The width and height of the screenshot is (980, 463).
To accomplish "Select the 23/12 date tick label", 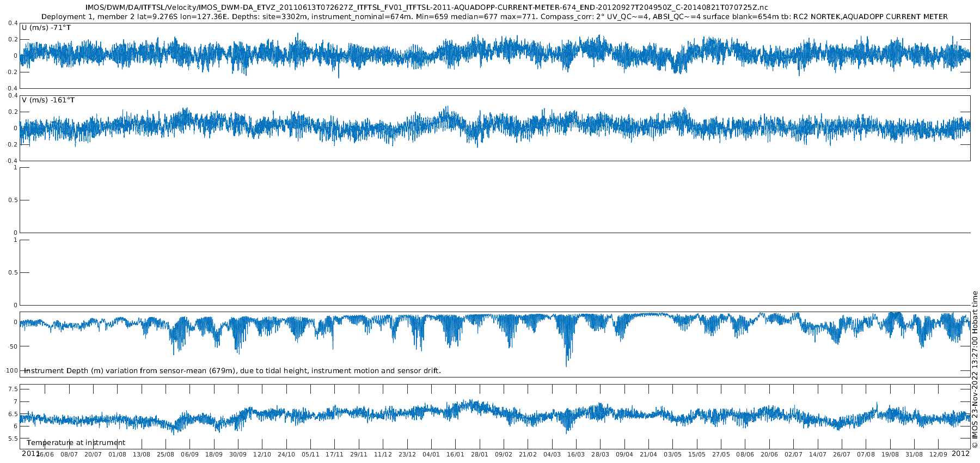I will 407,455.
